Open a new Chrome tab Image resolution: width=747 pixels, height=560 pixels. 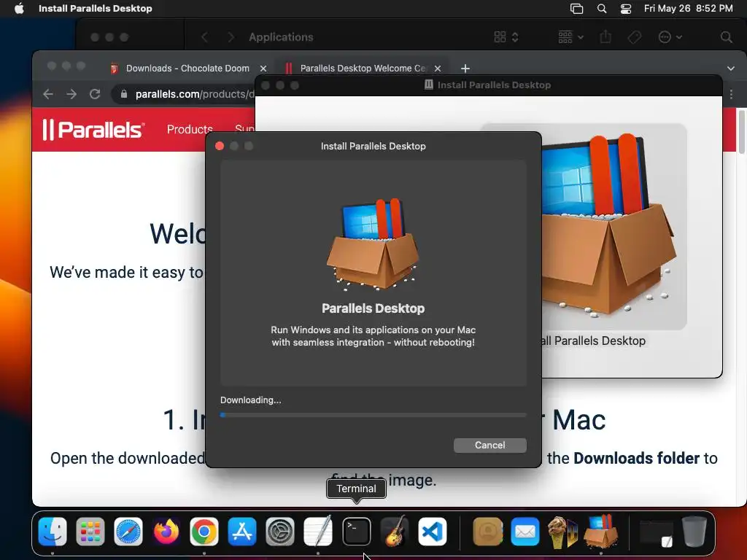465,69
